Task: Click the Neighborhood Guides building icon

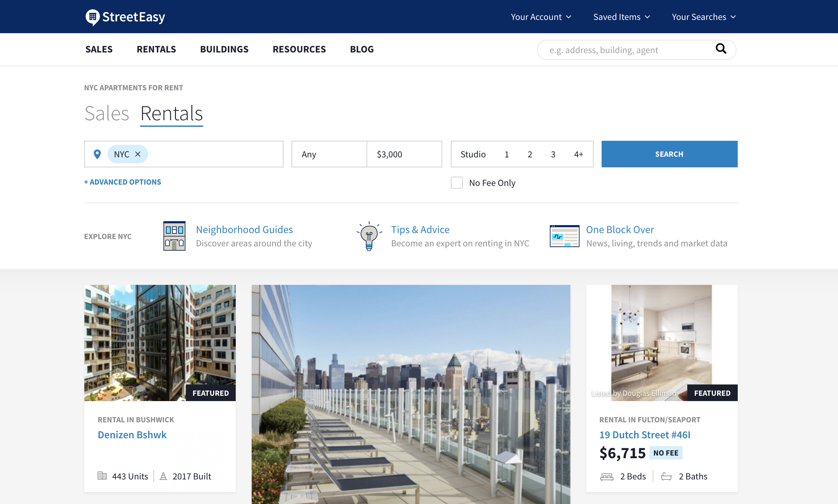Action: 174,236
